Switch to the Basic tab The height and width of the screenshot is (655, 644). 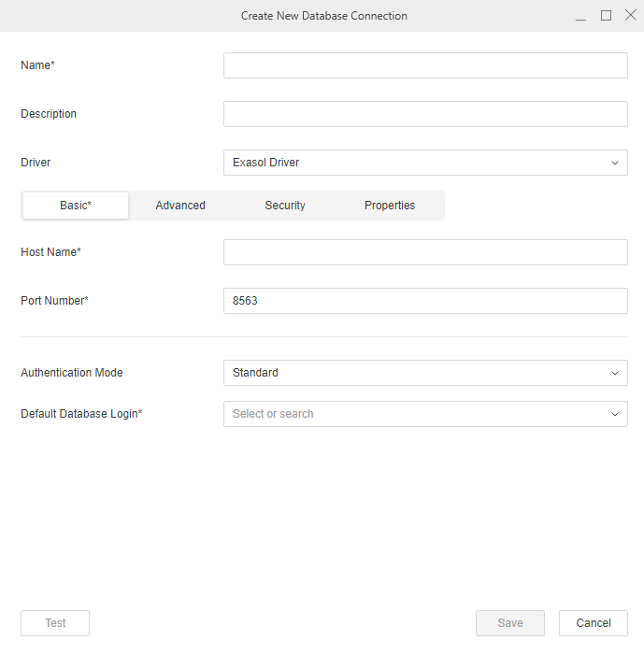coord(76,206)
